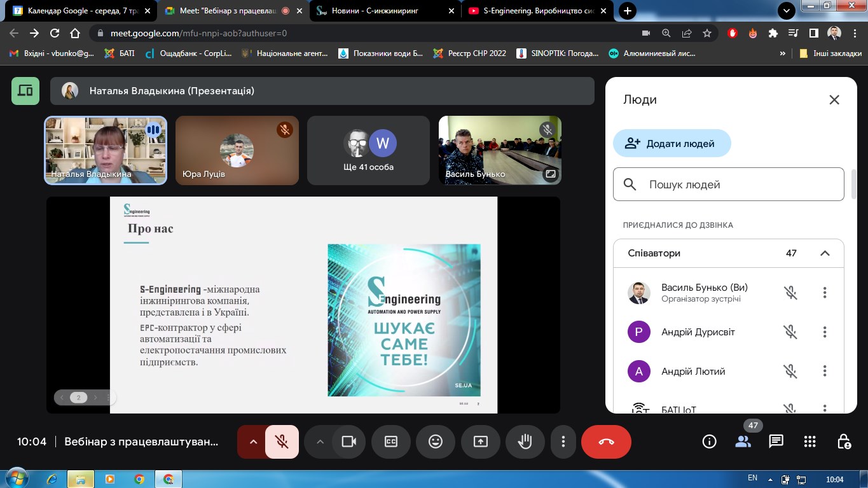Open Internet Explorer from the taskbar
Viewport: 868px width, 488px height.
52,478
